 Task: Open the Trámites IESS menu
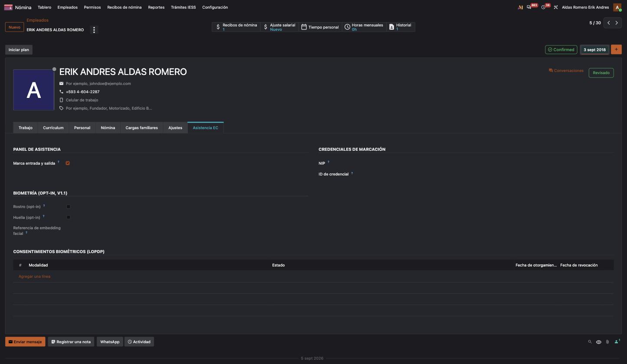point(183,7)
